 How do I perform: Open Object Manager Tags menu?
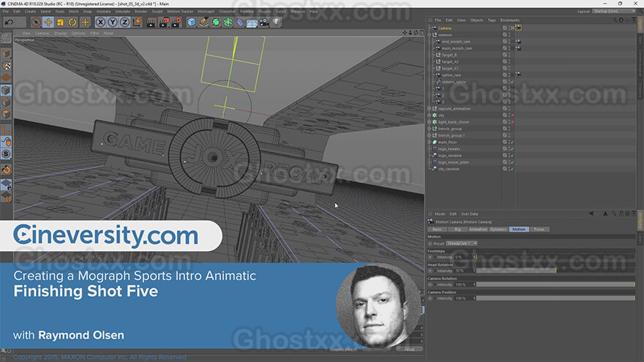pyautogui.click(x=492, y=20)
